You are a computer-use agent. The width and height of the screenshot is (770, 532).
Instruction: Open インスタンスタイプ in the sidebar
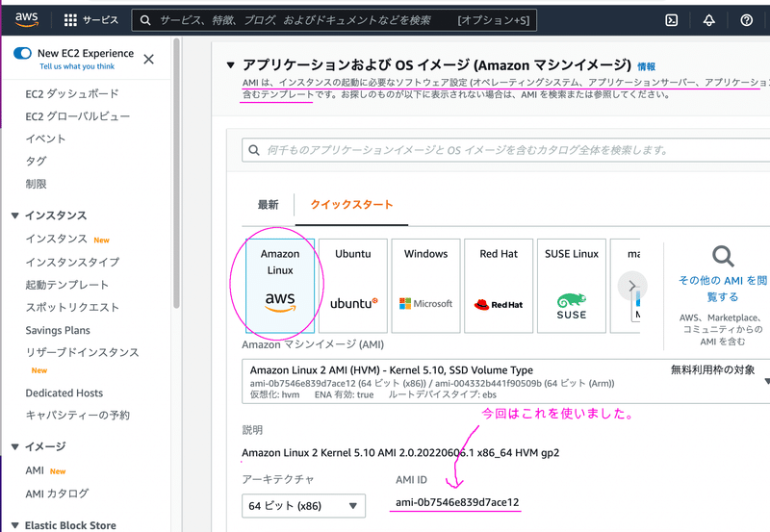coord(72,262)
